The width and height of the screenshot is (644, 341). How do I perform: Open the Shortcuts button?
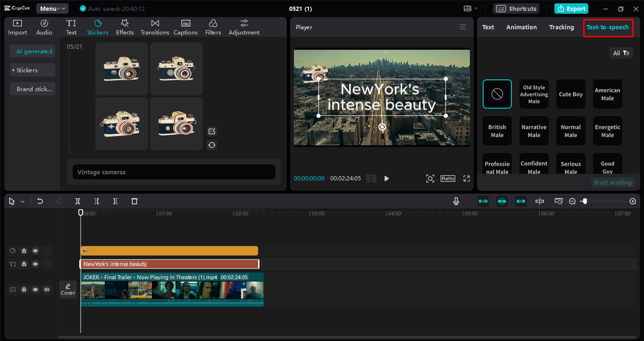pyautogui.click(x=516, y=9)
